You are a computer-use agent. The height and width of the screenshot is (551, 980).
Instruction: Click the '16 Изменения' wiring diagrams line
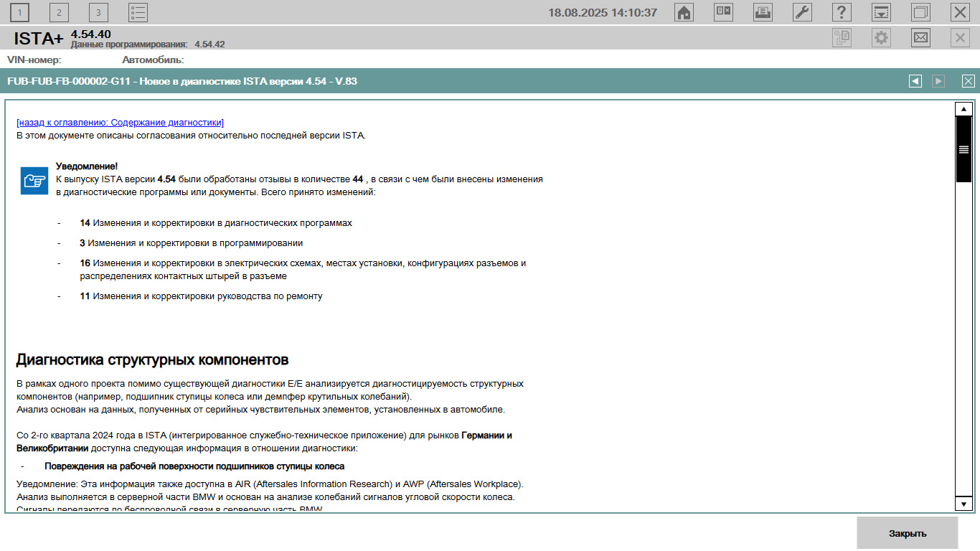coord(303,270)
